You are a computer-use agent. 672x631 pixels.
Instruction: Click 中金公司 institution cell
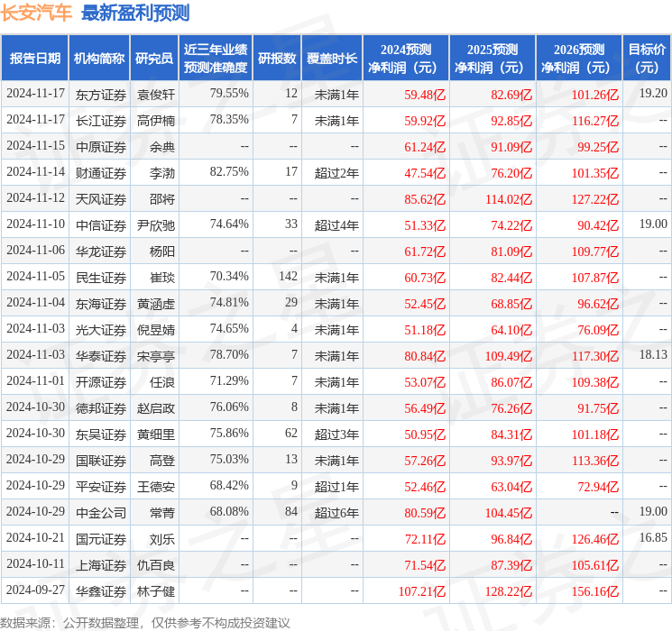click(101, 513)
